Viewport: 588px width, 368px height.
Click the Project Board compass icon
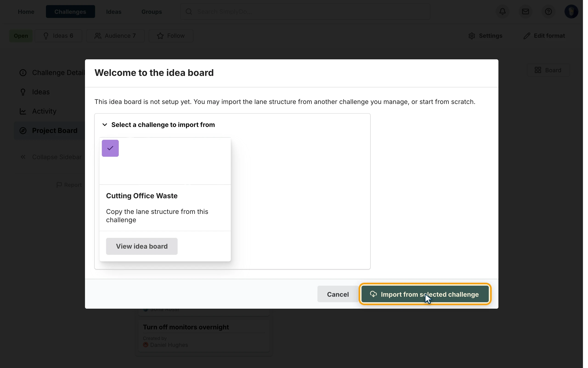23,130
